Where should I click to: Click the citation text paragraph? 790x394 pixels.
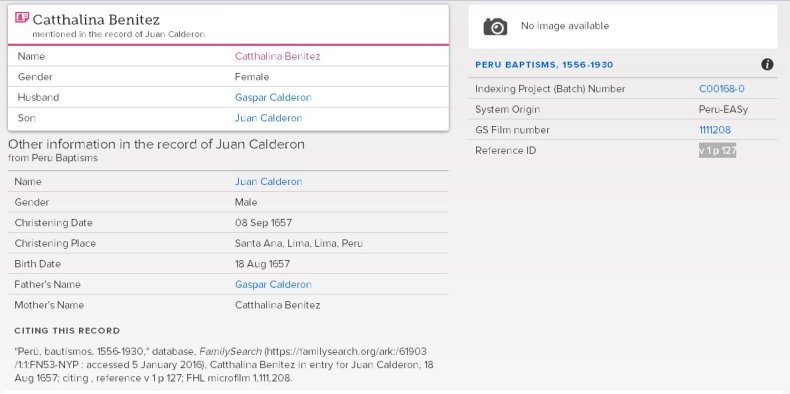pyautogui.click(x=224, y=364)
